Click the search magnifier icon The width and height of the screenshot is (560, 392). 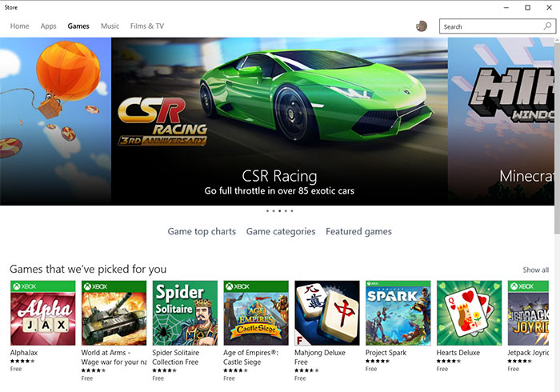point(547,26)
